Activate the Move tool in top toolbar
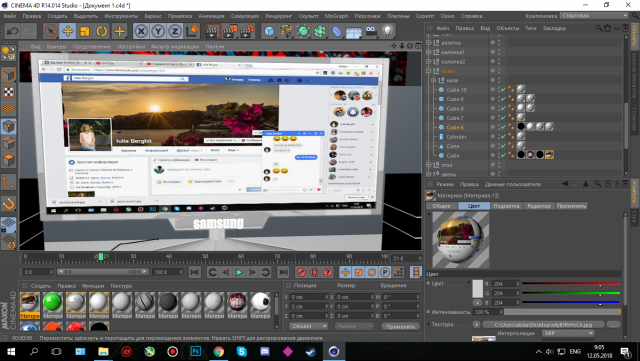This screenshot has width=640, height=361. [x=68, y=31]
